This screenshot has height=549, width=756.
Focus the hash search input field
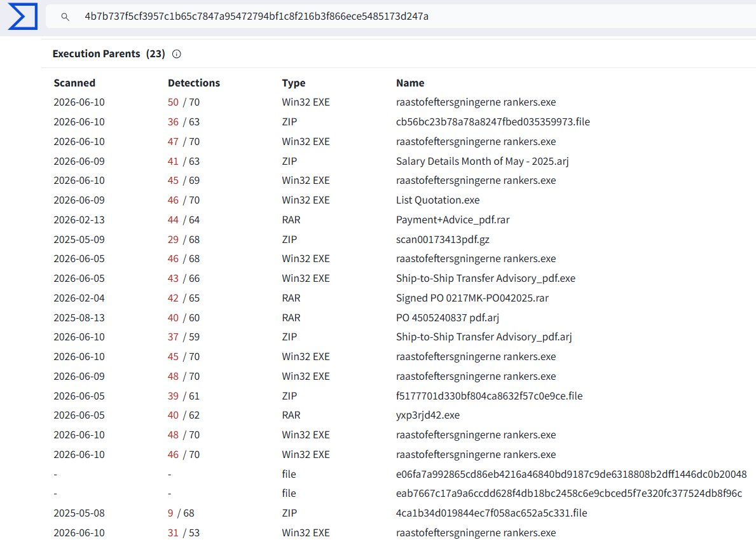[x=400, y=17]
